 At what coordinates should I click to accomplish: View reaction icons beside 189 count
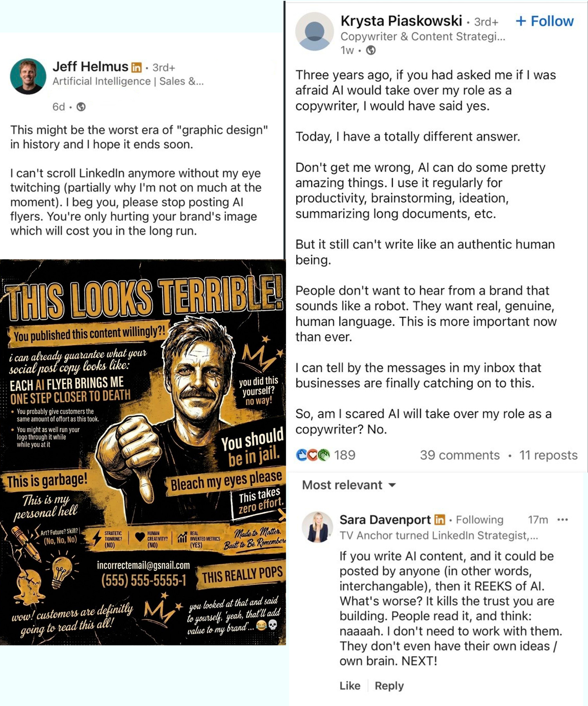click(313, 455)
